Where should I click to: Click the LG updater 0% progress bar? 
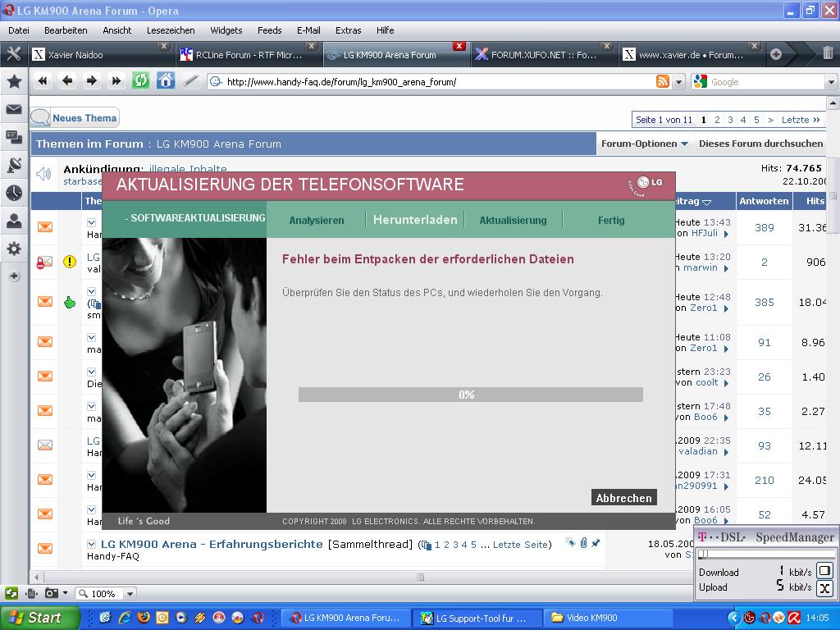pyautogui.click(x=470, y=395)
